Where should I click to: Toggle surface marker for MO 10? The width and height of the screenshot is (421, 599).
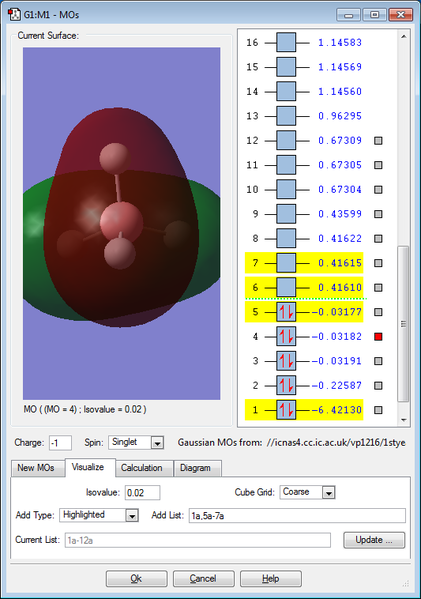[378, 189]
